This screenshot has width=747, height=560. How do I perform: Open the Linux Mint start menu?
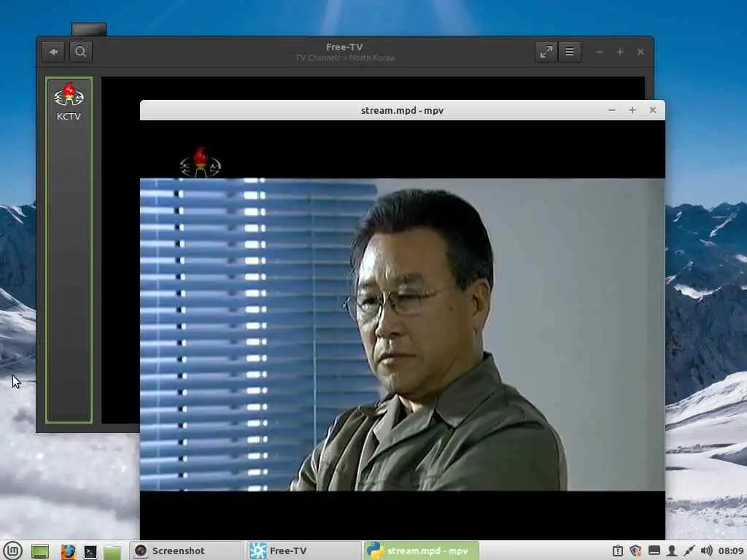[13, 551]
